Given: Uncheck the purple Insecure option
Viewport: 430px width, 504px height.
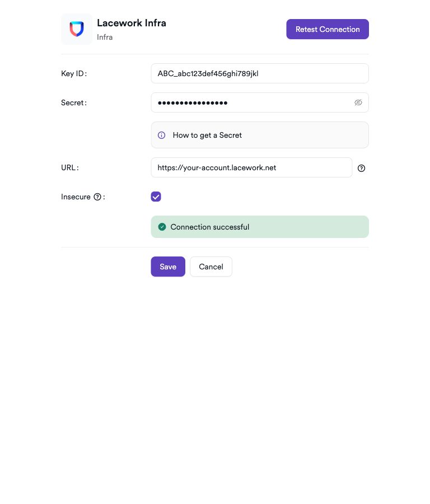Looking at the screenshot, I should pos(156,197).
